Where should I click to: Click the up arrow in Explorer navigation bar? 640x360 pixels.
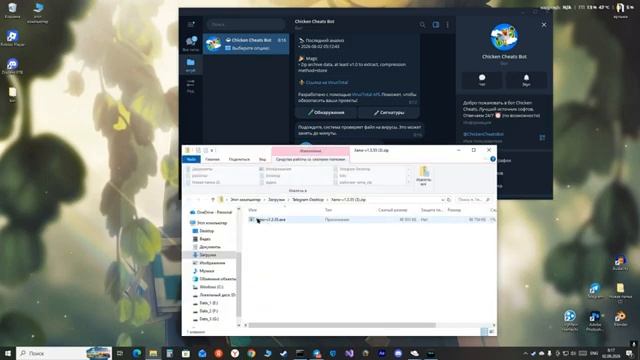[x=213, y=200]
